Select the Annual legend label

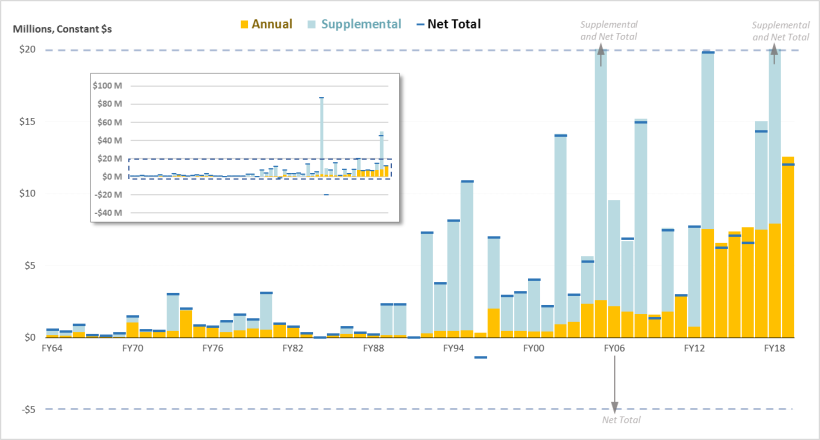coord(273,23)
